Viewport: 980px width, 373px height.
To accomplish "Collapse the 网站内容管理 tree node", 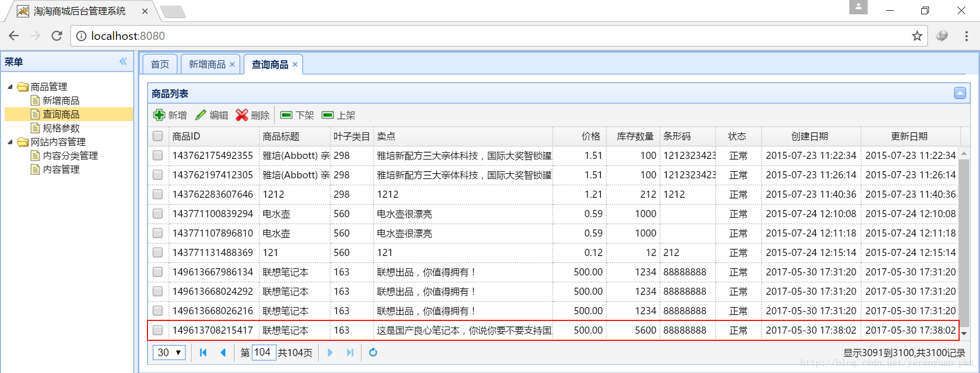I will (x=10, y=142).
